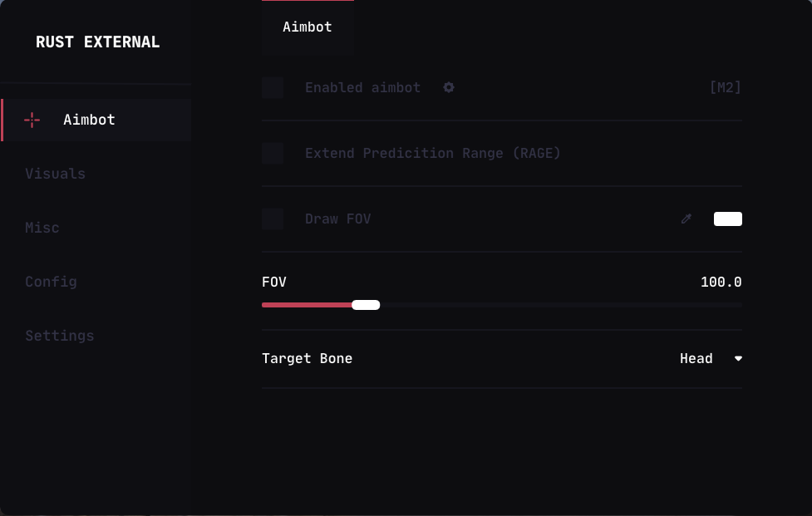Click the [M2] aimbot keybind button
Image resolution: width=812 pixels, height=516 pixels.
pyautogui.click(x=725, y=87)
